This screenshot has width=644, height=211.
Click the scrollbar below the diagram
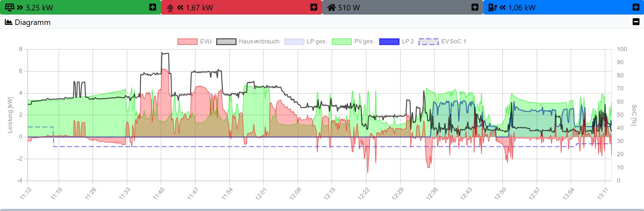click(x=322, y=210)
